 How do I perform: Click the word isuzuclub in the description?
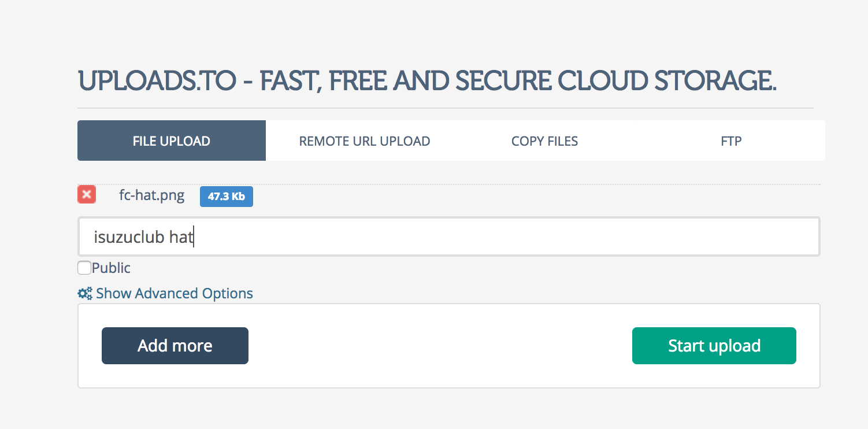[129, 237]
